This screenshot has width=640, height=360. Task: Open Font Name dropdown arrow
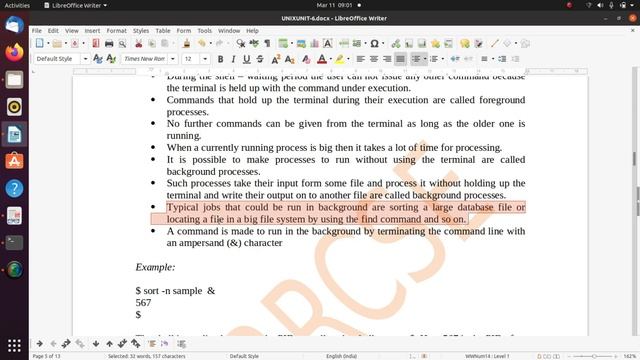pos(173,59)
